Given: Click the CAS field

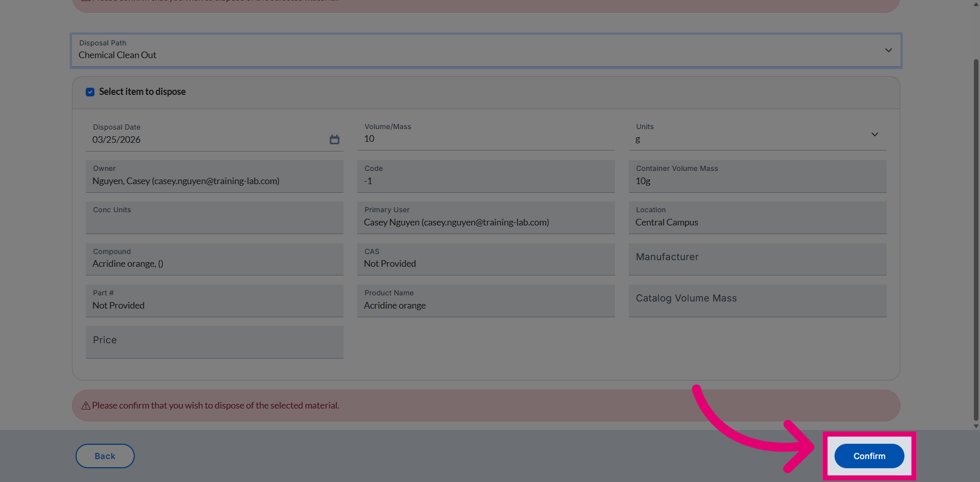Looking at the screenshot, I should [486, 259].
